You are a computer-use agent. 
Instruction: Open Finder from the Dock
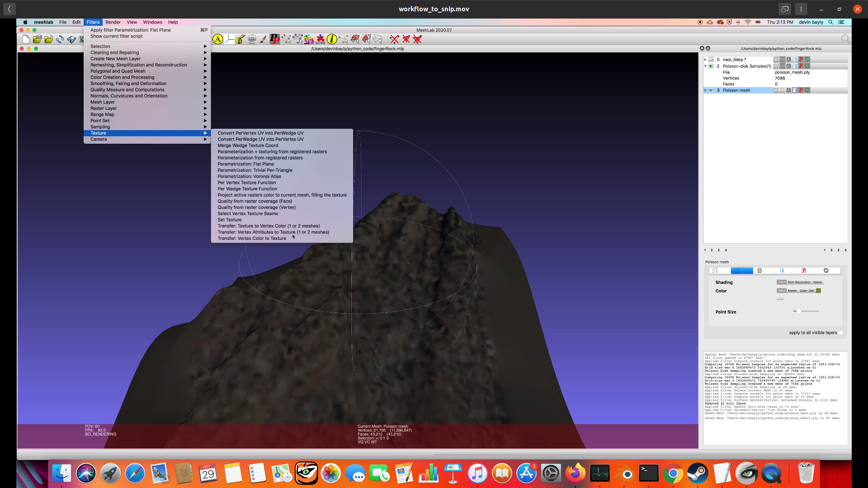61,473
